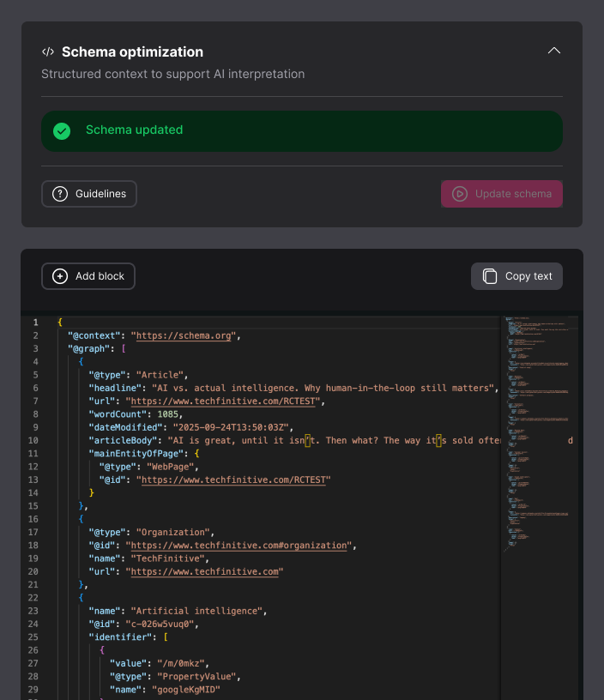Open the https://schema.org context link

[184, 335]
